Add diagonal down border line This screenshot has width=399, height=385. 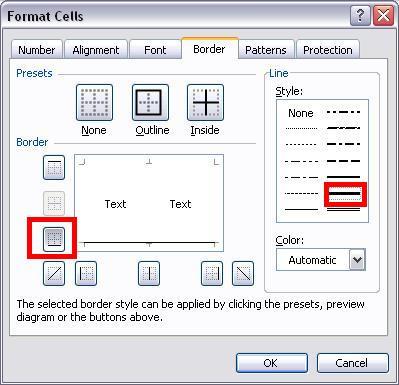coord(243,274)
